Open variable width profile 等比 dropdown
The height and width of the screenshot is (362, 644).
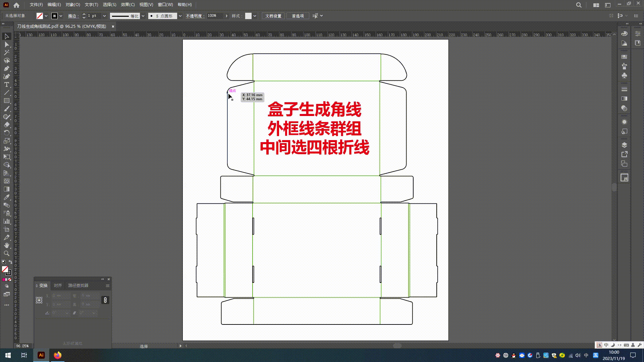tap(143, 16)
